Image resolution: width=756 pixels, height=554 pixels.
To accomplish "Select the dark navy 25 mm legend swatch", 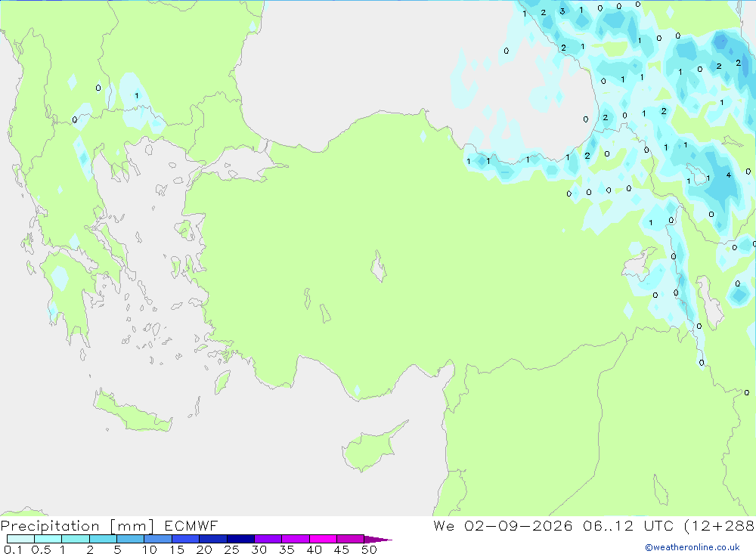I will coord(240,539).
